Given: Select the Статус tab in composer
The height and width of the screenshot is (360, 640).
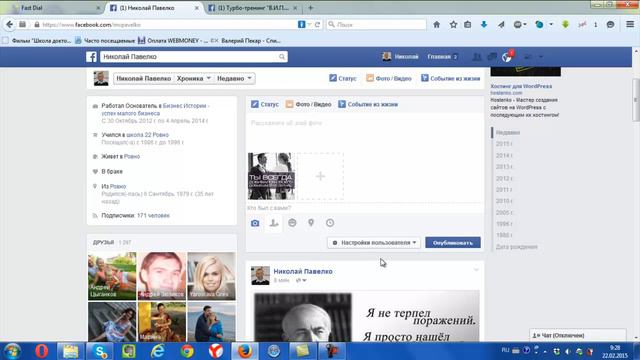Looking at the screenshot, I should (265, 104).
